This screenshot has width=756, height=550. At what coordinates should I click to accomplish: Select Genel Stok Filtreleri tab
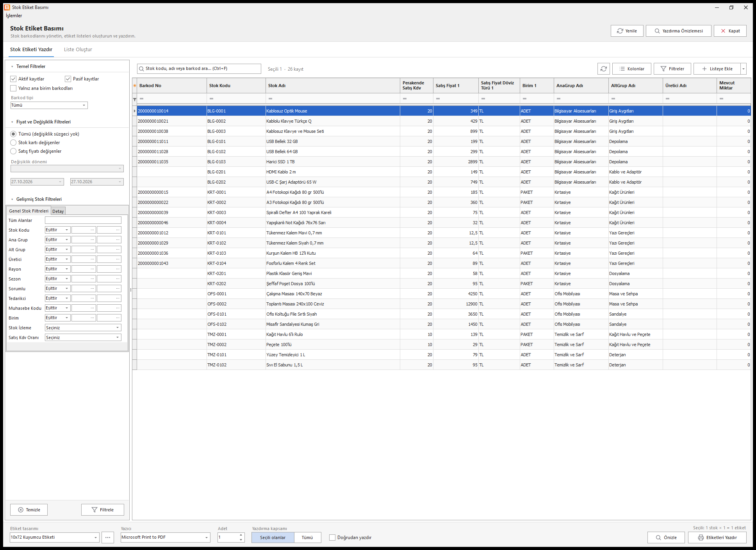pyautogui.click(x=29, y=211)
